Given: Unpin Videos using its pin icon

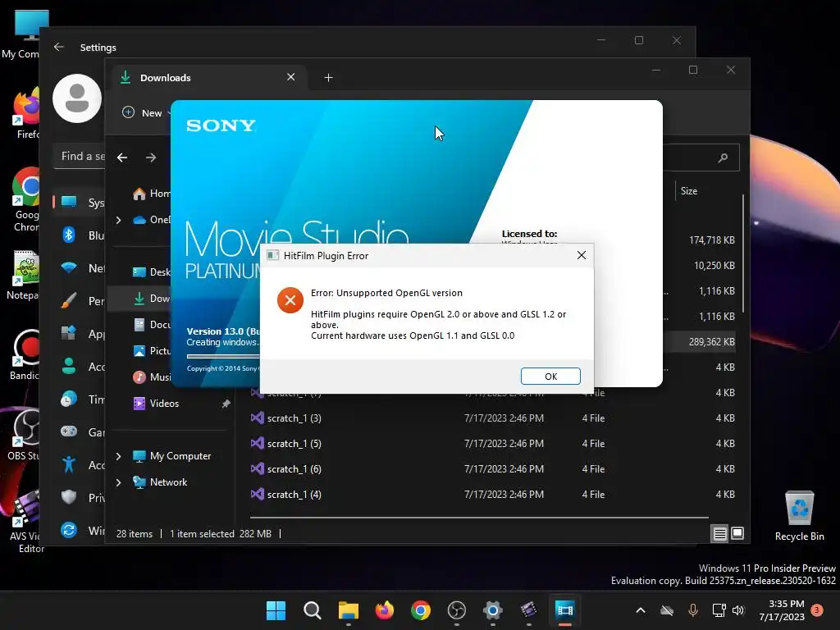Looking at the screenshot, I should (x=226, y=404).
